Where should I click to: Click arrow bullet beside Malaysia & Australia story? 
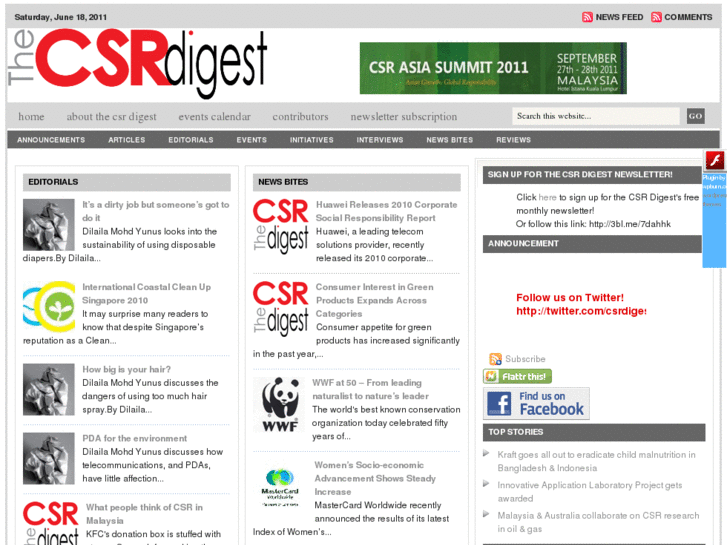coord(486,514)
